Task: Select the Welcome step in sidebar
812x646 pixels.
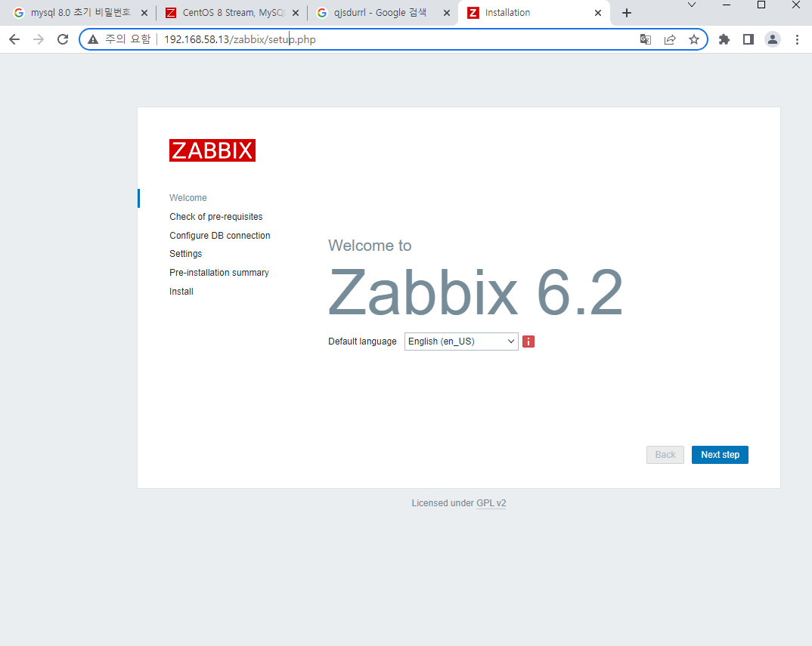Action: coord(188,198)
